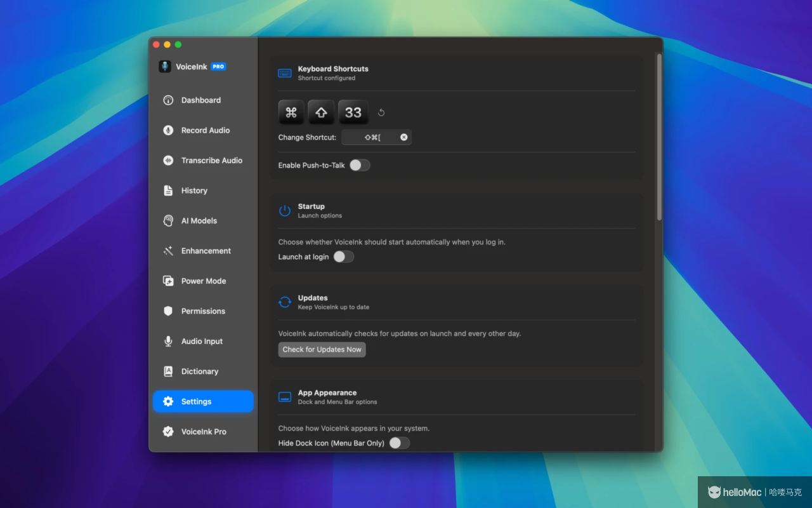Click the keyboard icon beside Keyboard Shortcuts
812x508 pixels.
tap(285, 73)
